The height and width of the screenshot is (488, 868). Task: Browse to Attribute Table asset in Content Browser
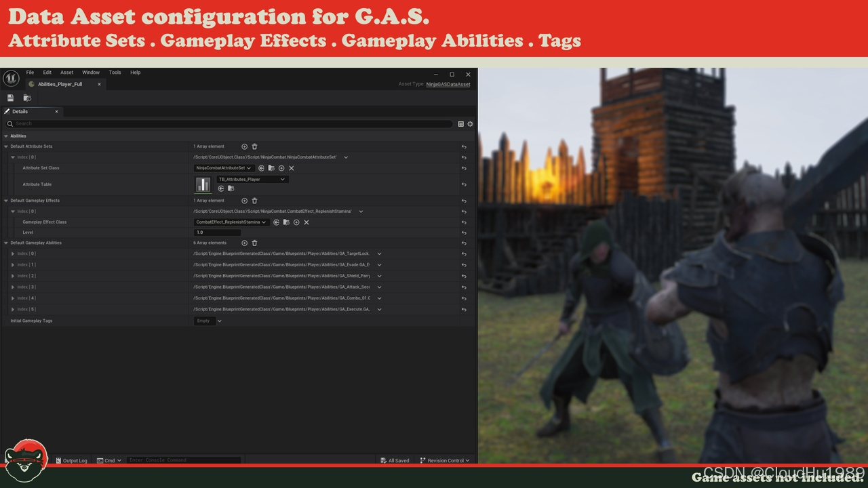(x=231, y=188)
